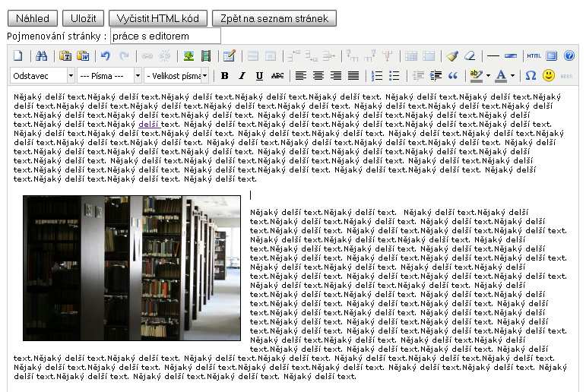Clean up messy code with broom icon
This screenshot has height=392, width=586.
pyautogui.click(x=452, y=56)
